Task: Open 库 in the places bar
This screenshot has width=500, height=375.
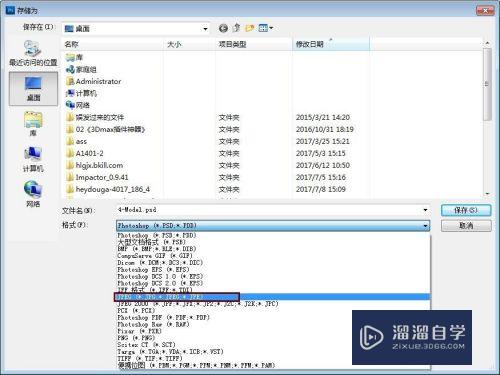Action: (33, 124)
